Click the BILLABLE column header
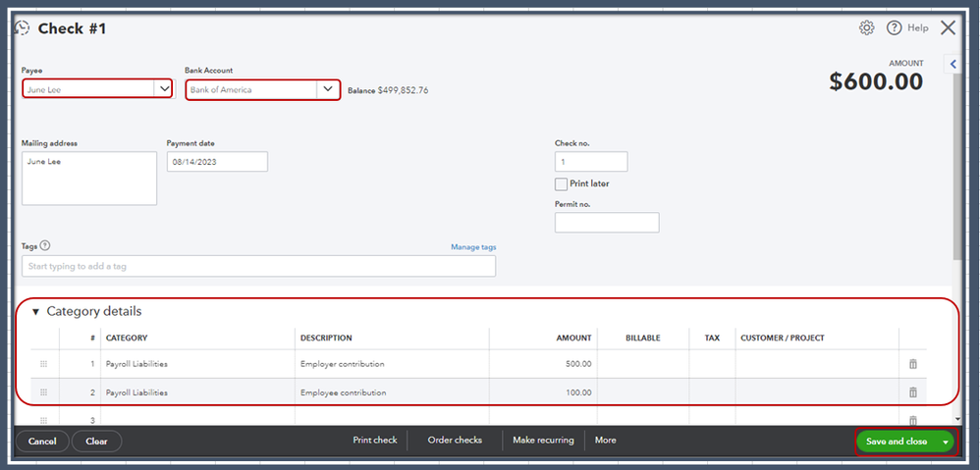The height and width of the screenshot is (470, 980). 643,338
